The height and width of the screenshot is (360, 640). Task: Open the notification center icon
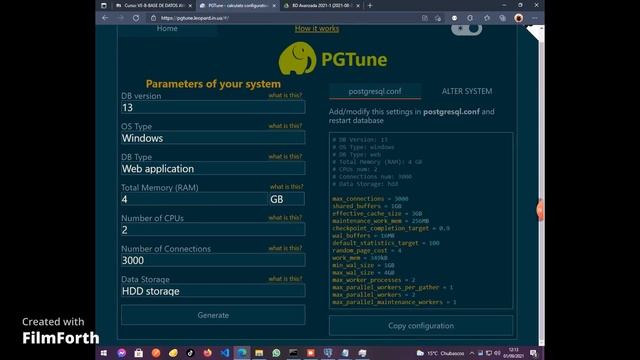(533, 353)
